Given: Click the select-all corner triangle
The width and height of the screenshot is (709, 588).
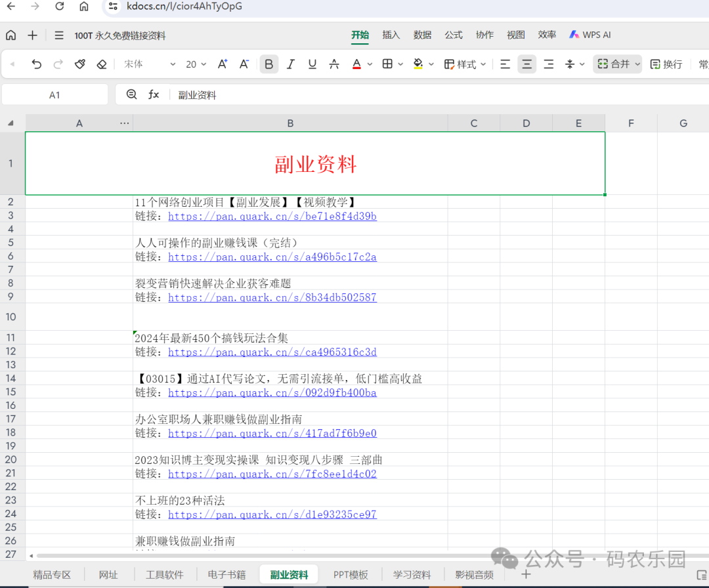Looking at the screenshot, I should click(x=11, y=123).
